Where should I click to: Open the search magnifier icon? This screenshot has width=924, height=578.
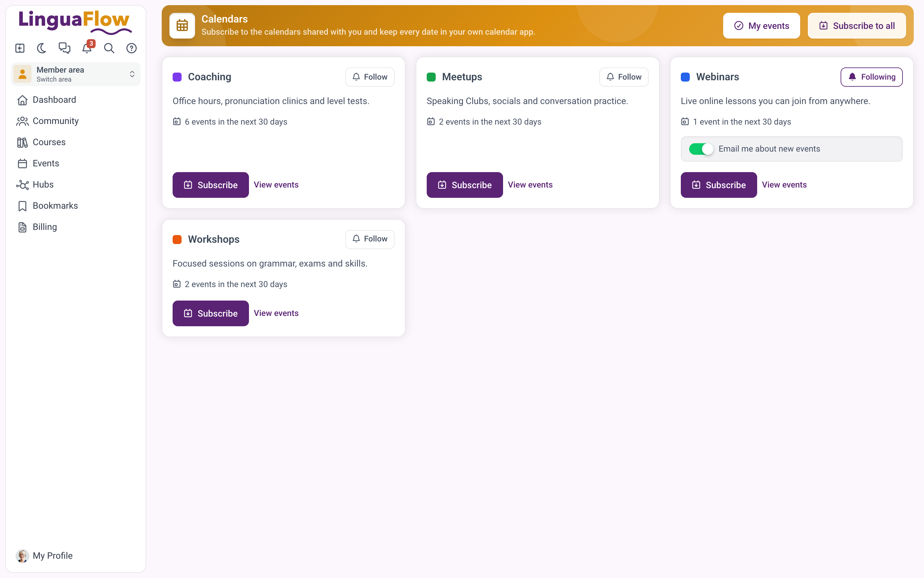[109, 48]
